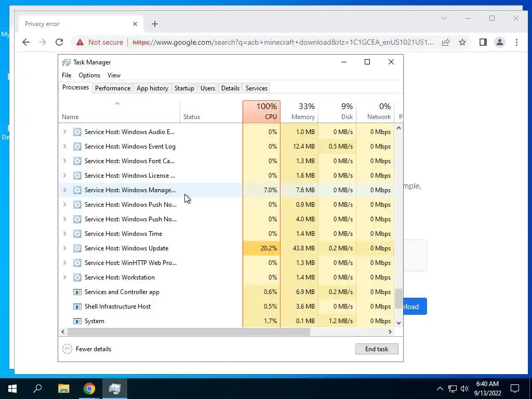Expand Service Host: Windows Audio E... row
532x399 pixels.
[x=65, y=132]
